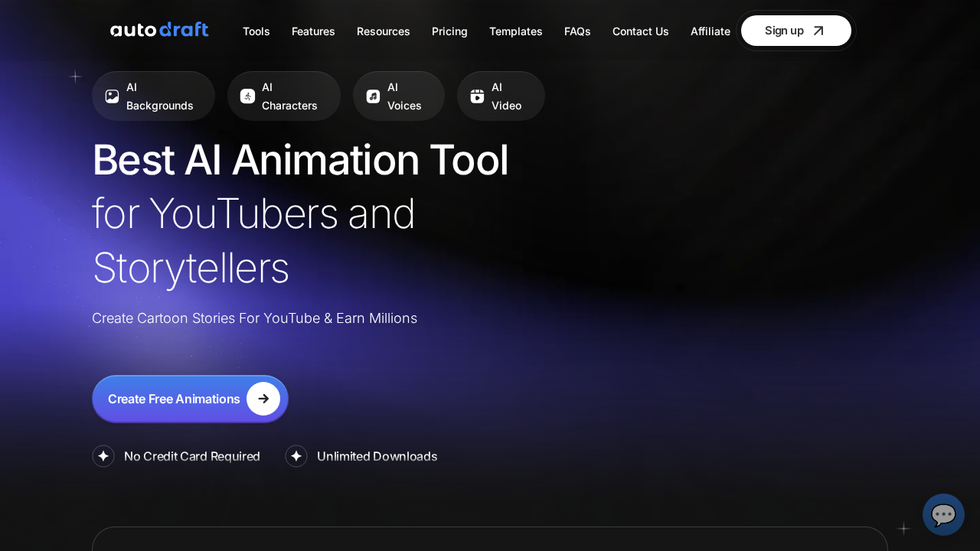Go to Features in the navigation bar
This screenshot has height=551, width=980.
pos(313,31)
